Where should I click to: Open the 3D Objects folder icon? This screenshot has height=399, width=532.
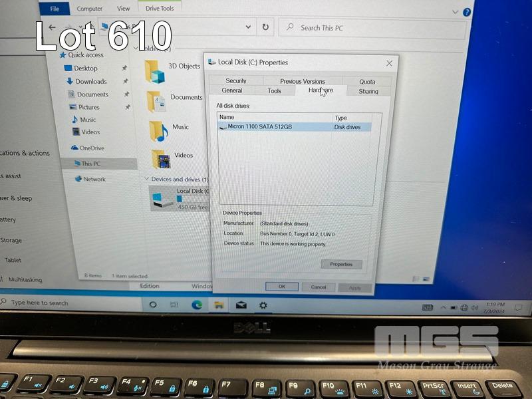tap(155, 69)
